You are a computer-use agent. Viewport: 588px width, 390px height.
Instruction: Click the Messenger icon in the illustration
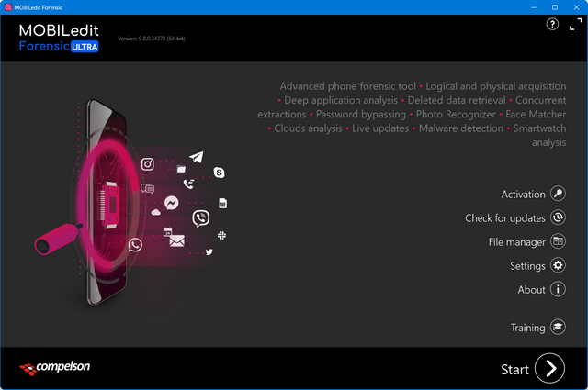click(172, 203)
